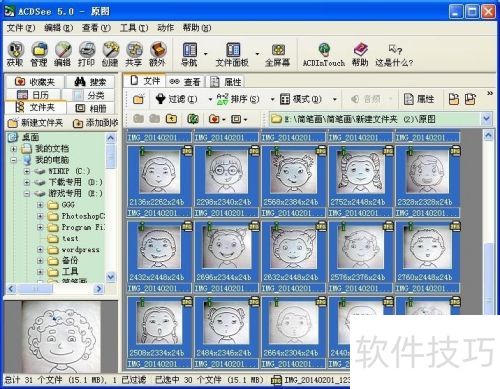Show more toolbar items via » chevron
The width and height of the screenshot is (500, 389).
[490, 93]
